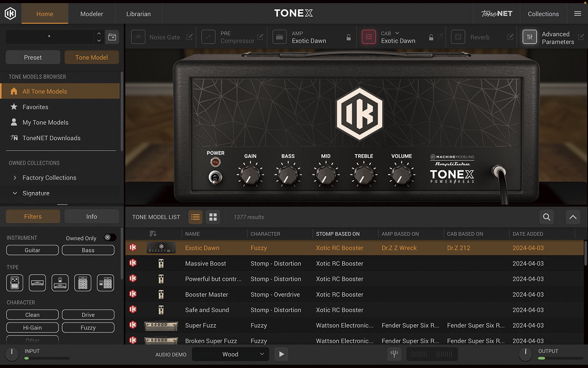The height and width of the screenshot is (368, 588).
Task: Select the amp head type filter
Action: click(x=37, y=283)
